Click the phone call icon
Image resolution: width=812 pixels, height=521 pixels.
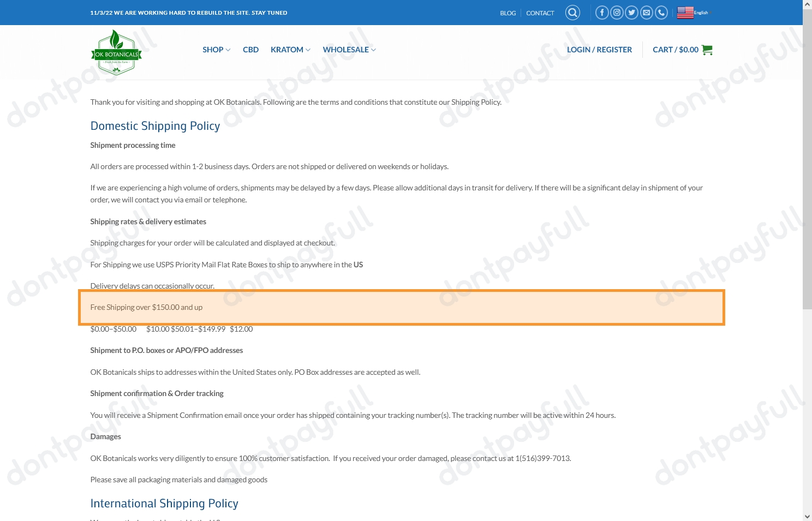[x=661, y=13]
